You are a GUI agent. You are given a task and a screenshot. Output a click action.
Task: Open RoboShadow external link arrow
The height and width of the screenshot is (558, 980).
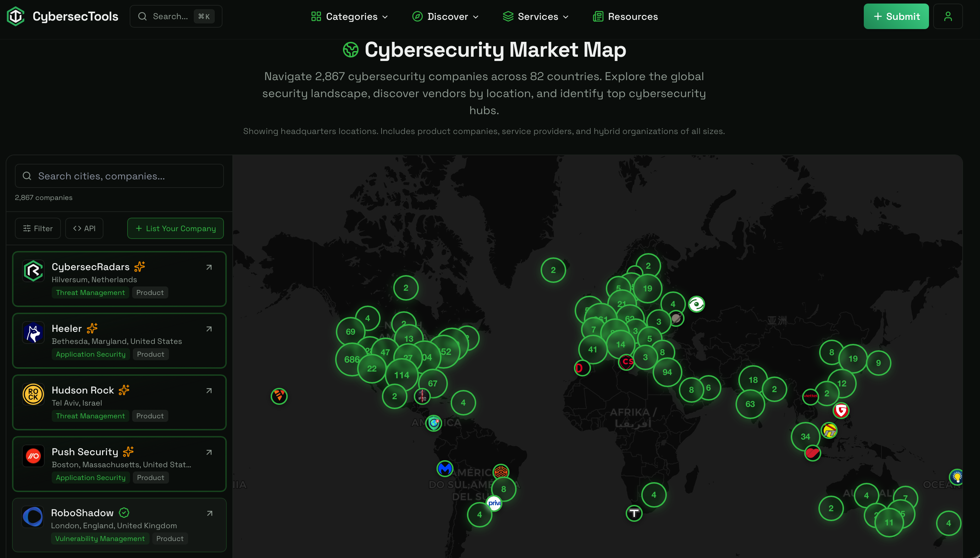click(209, 513)
